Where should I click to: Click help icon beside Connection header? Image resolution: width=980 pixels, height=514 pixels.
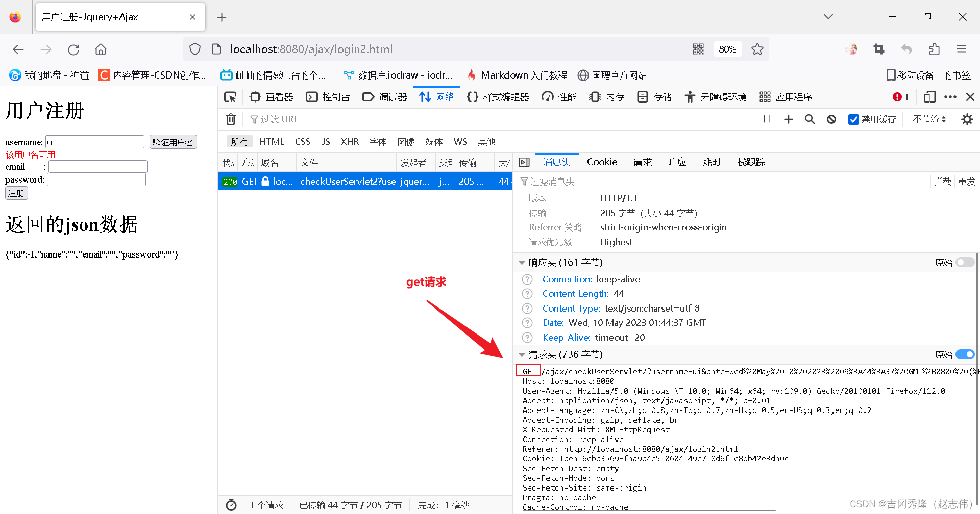[527, 279]
